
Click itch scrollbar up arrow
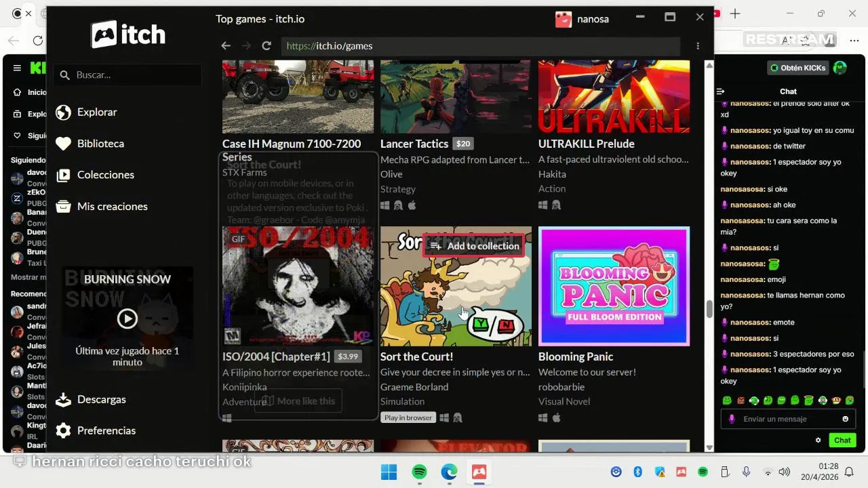[709, 65]
